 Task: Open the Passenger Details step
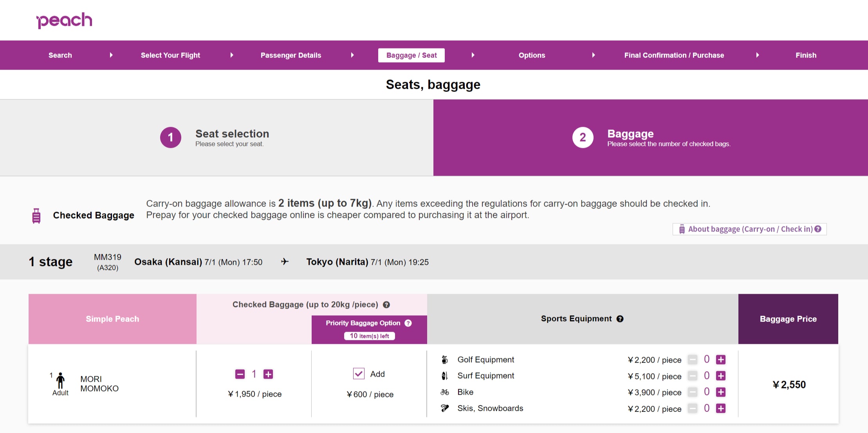291,55
